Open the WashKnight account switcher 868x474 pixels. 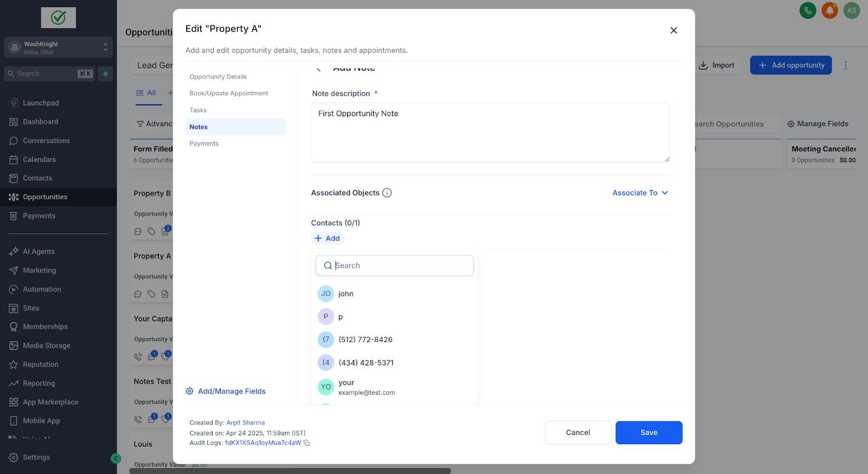[x=59, y=48]
